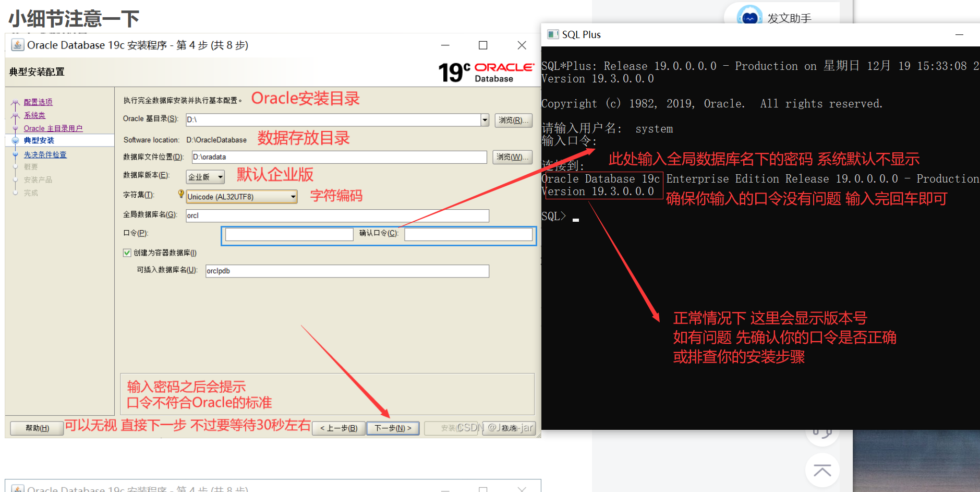Click the 帮助(H) button

(x=36, y=428)
